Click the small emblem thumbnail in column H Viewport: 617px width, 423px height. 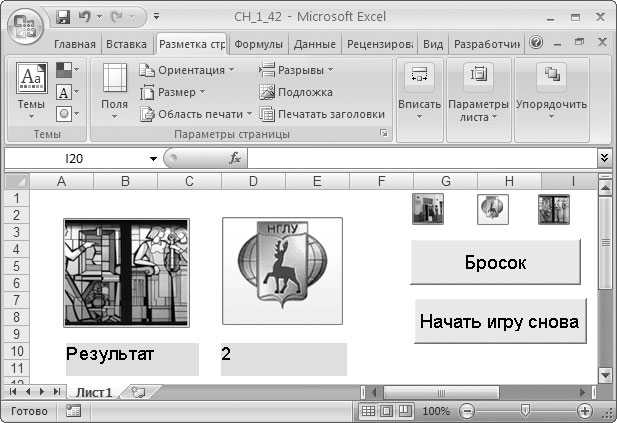click(x=493, y=209)
